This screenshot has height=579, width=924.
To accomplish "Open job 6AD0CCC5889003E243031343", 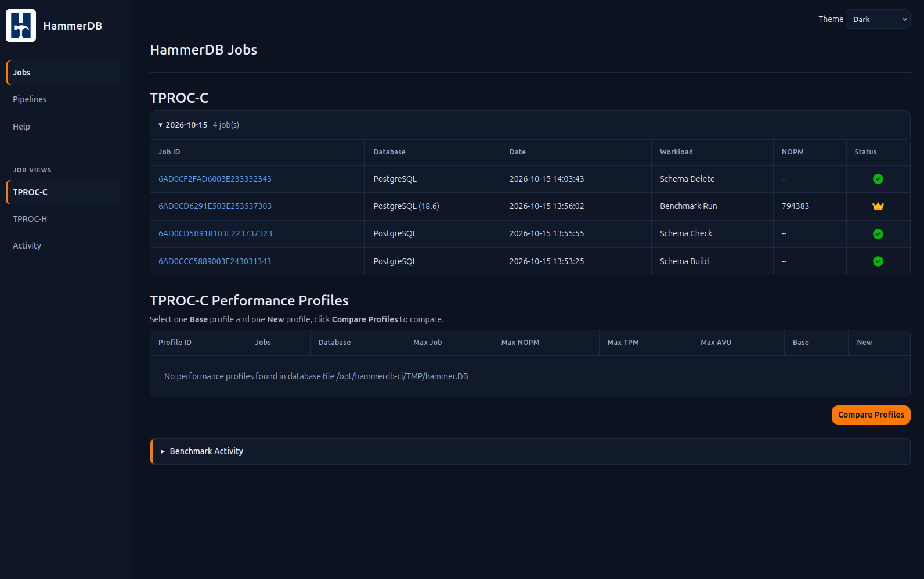I will coord(215,261).
